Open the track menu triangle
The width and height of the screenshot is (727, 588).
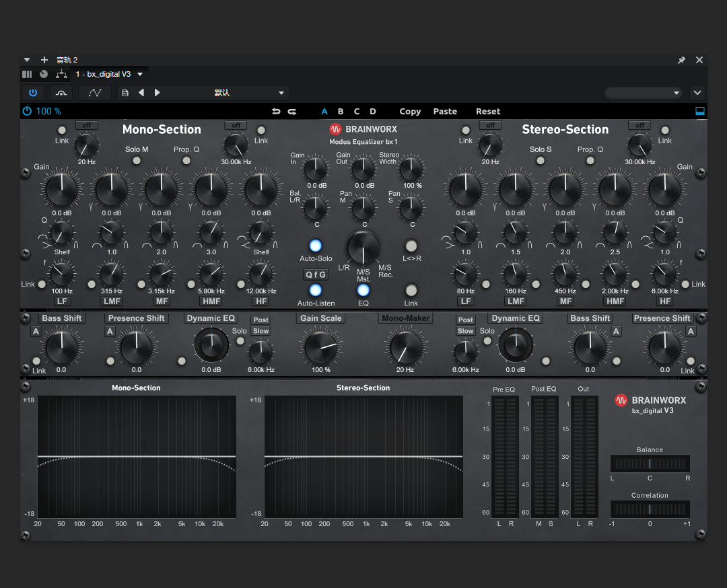(27, 60)
